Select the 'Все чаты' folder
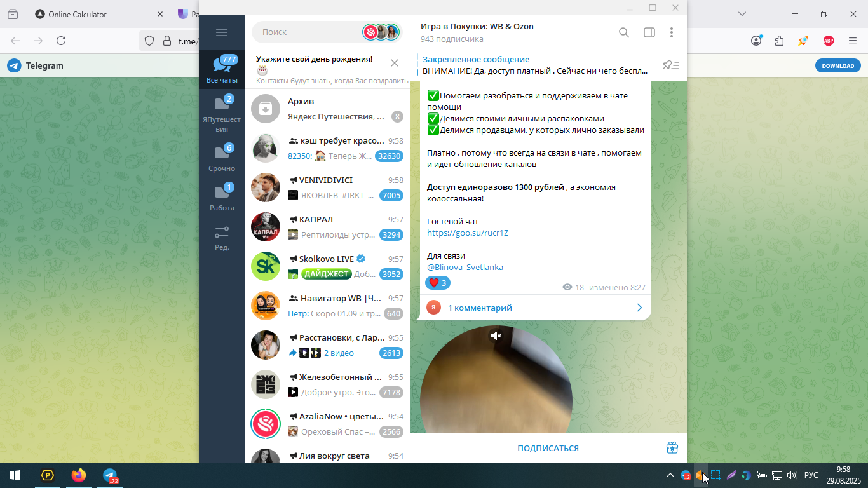The height and width of the screenshot is (488, 868). (222, 69)
